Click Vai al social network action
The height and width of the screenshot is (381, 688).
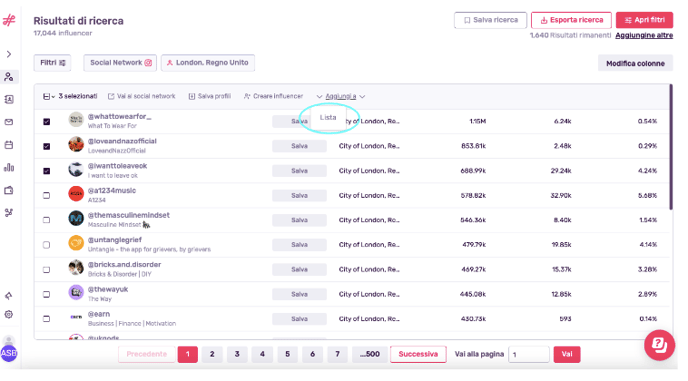click(x=141, y=97)
